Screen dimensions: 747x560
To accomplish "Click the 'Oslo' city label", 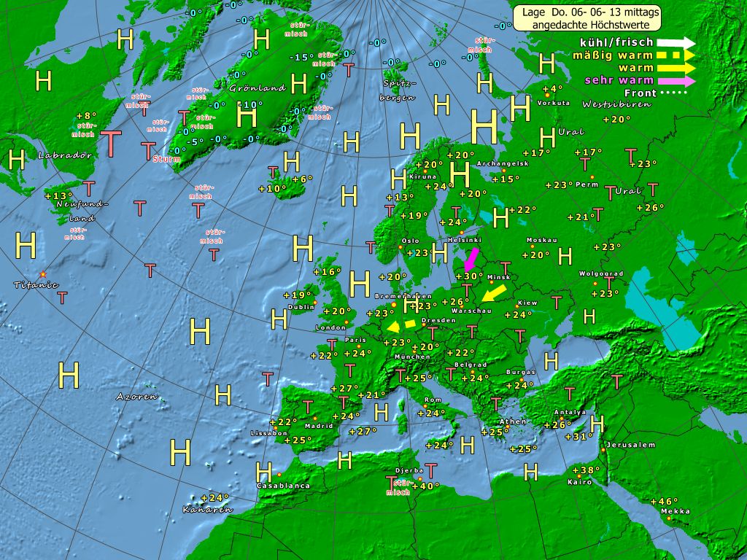I will [411, 241].
